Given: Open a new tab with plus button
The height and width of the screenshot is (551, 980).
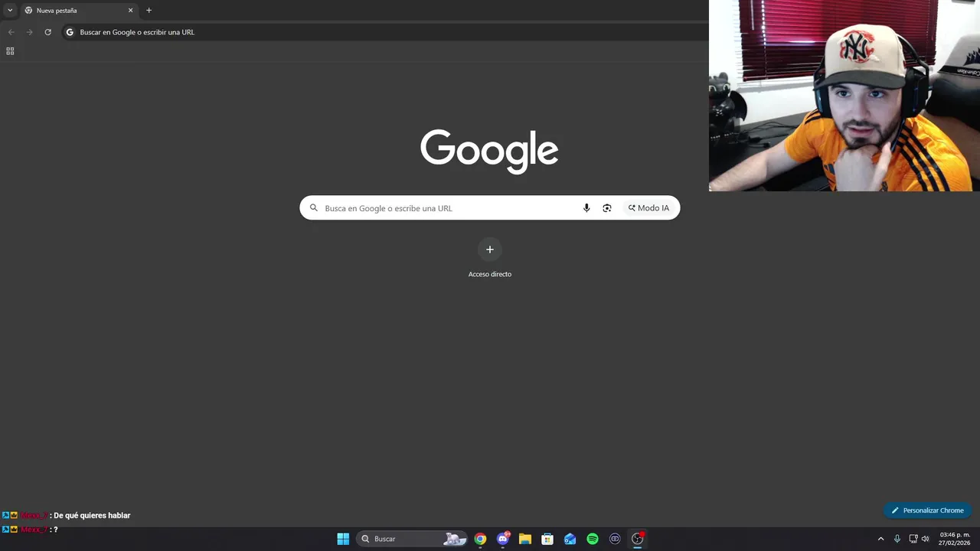Looking at the screenshot, I should click(149, 11).
